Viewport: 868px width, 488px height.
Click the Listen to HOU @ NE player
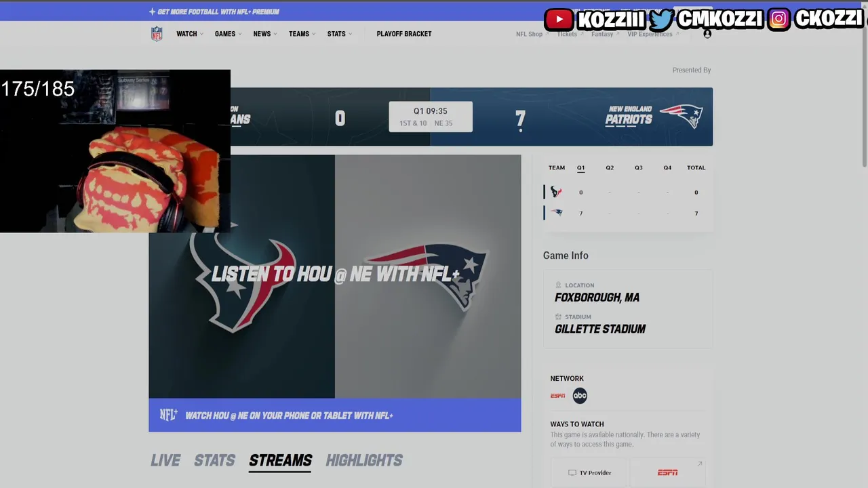point(335,277)
